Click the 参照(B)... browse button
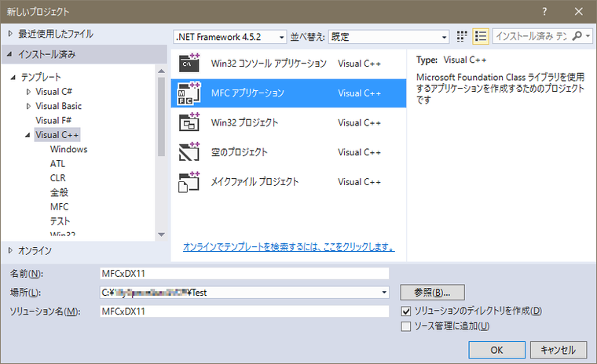Screen dimensions: 597x364 point(432,293)
